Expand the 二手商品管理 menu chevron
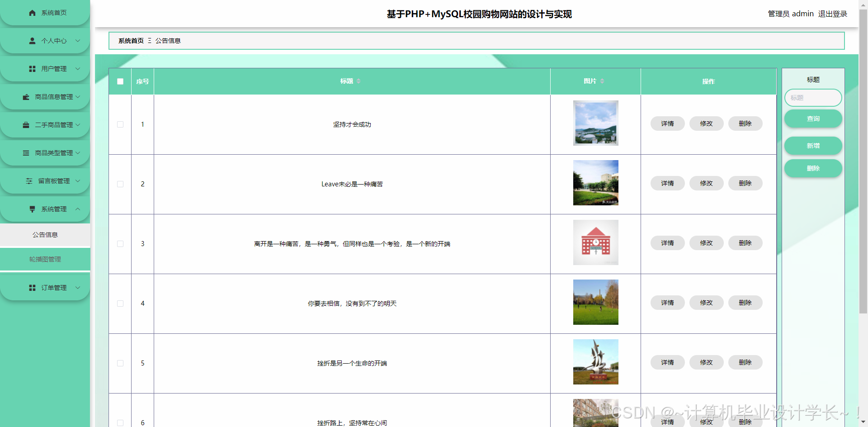The width and height of the screenshot is (868, 427). tap(78, 125)
